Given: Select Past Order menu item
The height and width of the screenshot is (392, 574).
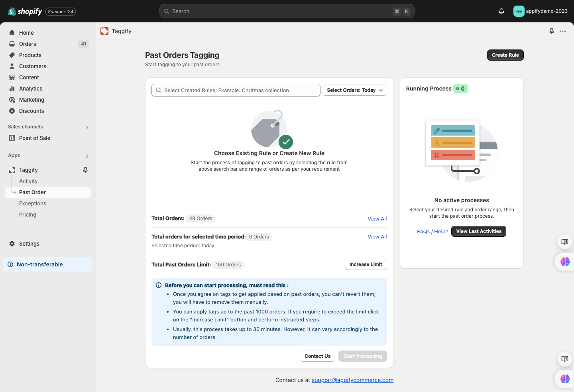Looking at the screenshot, I should [x=48, y=192].
